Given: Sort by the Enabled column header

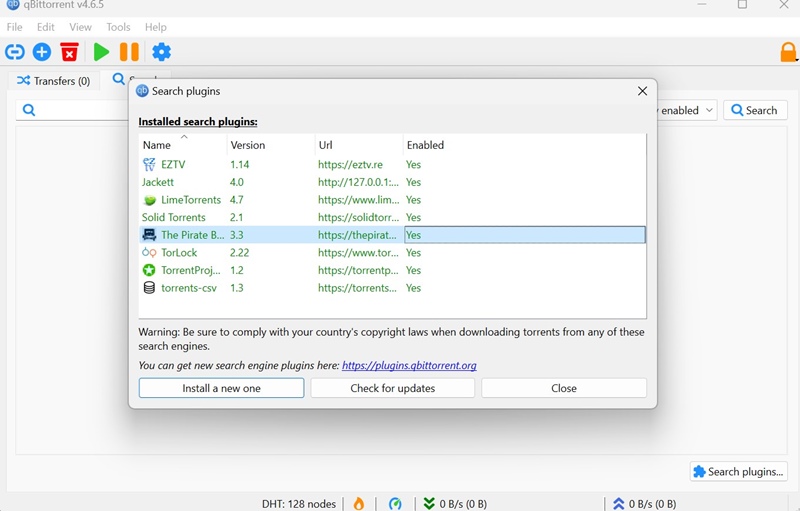Looking at the screenshot, I should (425, 145).
